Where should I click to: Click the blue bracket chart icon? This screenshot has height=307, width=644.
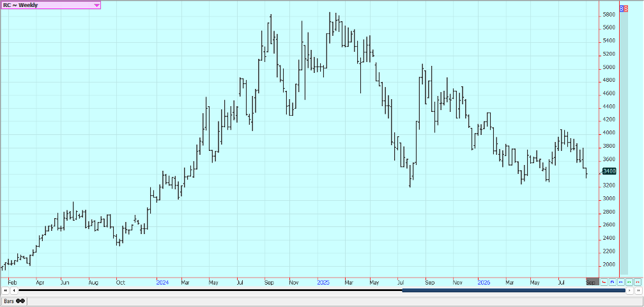pyautogui.click(x=612, y=282)
